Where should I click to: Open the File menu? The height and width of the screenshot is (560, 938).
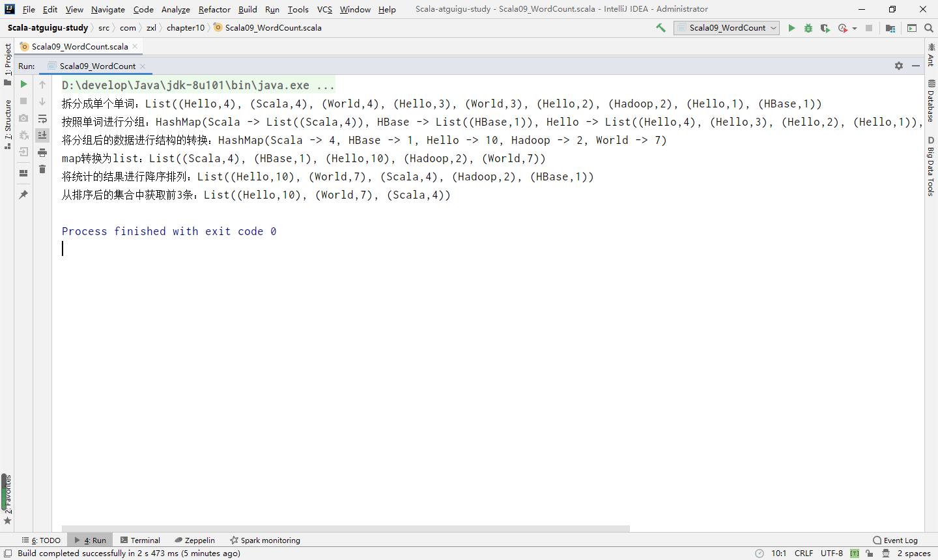pyautogui.click(x=29, y=9)
